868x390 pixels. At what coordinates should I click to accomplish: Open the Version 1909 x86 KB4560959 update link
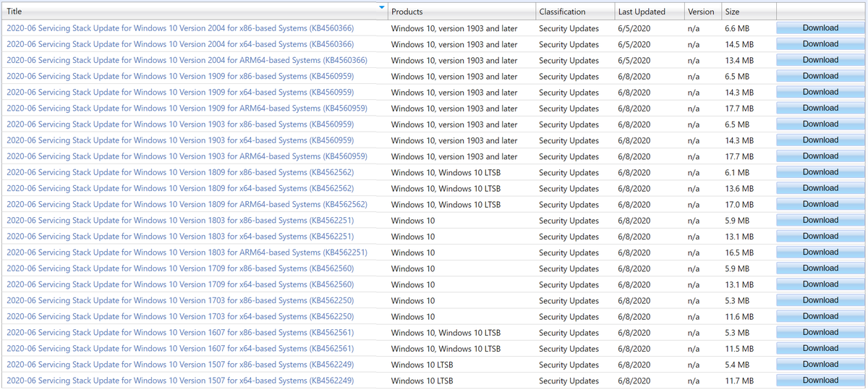[x=180, y=76]
